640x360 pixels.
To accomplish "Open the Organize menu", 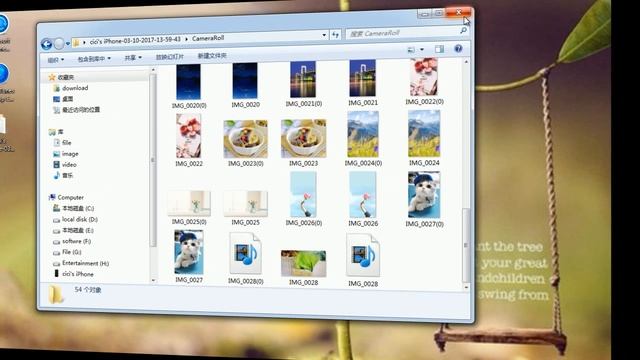I will (x=56, y=60).
